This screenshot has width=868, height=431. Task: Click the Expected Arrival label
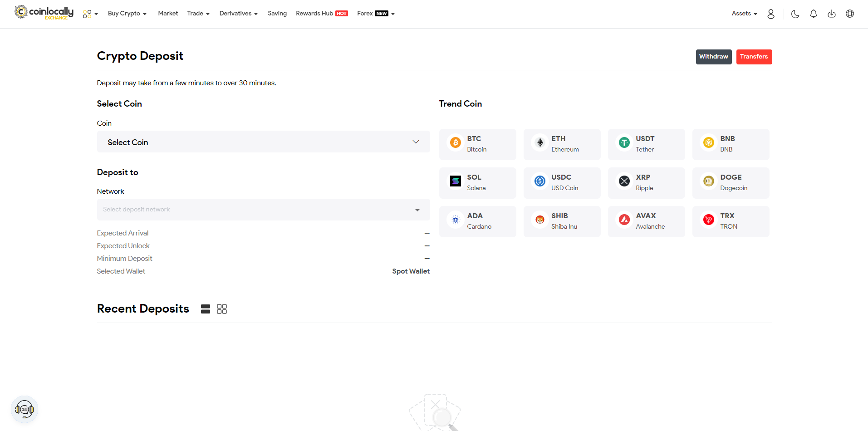[123, 233]
